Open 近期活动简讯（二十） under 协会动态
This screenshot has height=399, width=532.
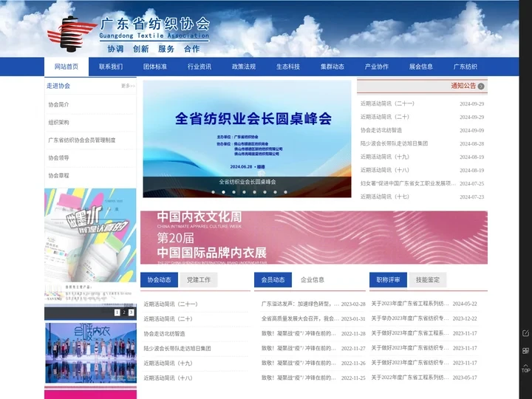pyautogui.click(x=168, y=319)
